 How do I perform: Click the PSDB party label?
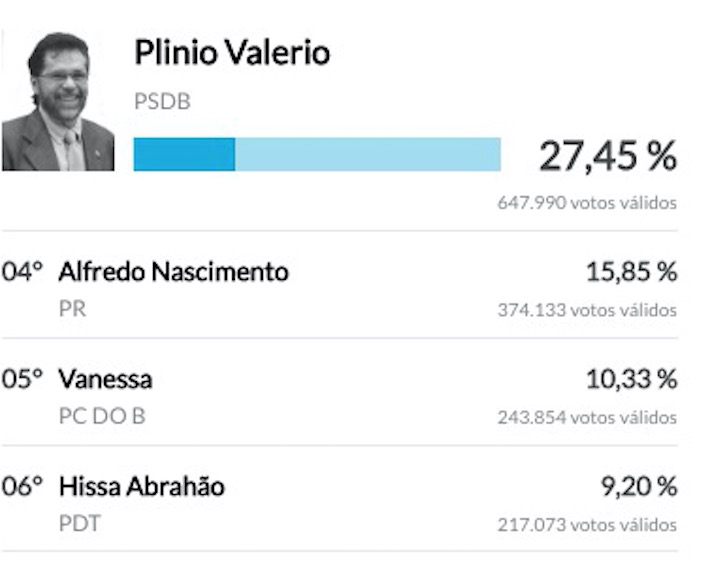point(161,102)
